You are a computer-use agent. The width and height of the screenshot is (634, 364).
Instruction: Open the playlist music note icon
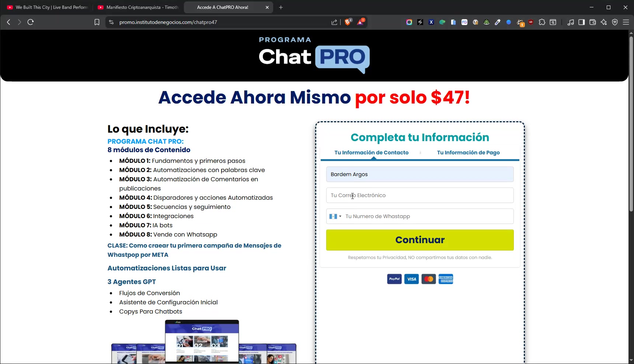(571, 22)
